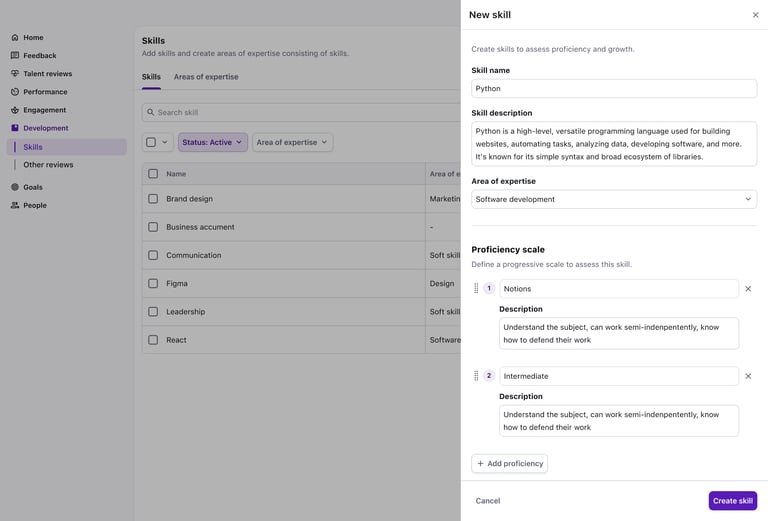This screenshot has height=521, width=768.
Task: Click Add proficiency button
Action: (x=509, y=463)
